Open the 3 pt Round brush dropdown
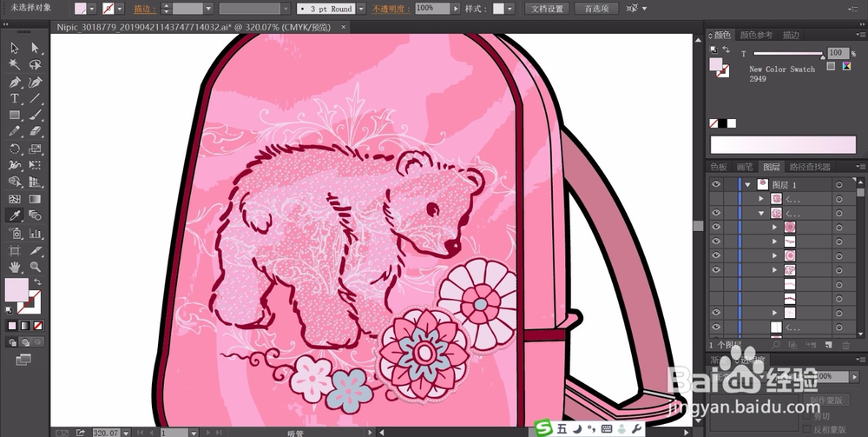This screenshot has width=868, height=437. pyautogui.click(x=361, y=9)
